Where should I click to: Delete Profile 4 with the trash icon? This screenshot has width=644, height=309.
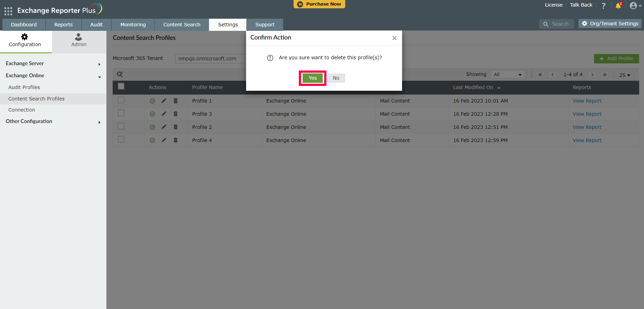176,140
